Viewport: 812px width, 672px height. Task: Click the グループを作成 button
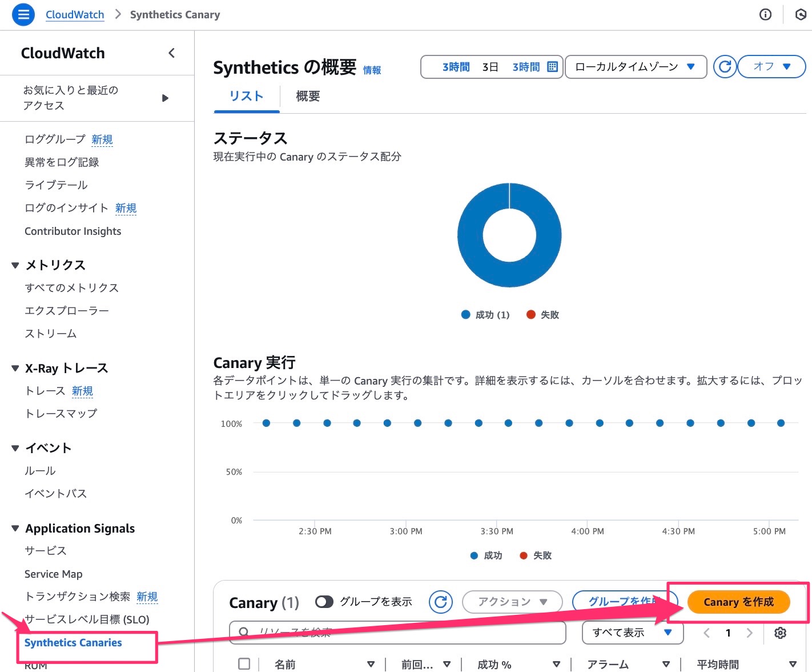click(625, 602)
